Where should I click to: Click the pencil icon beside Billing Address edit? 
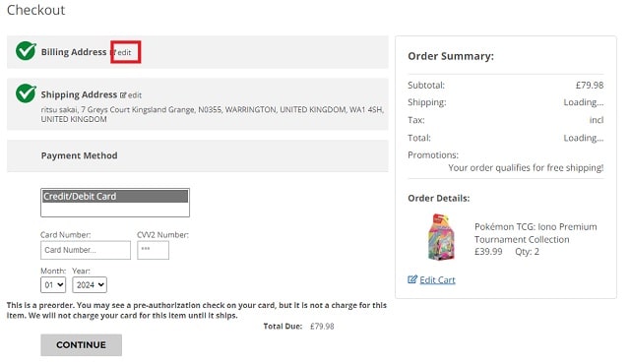114,52
